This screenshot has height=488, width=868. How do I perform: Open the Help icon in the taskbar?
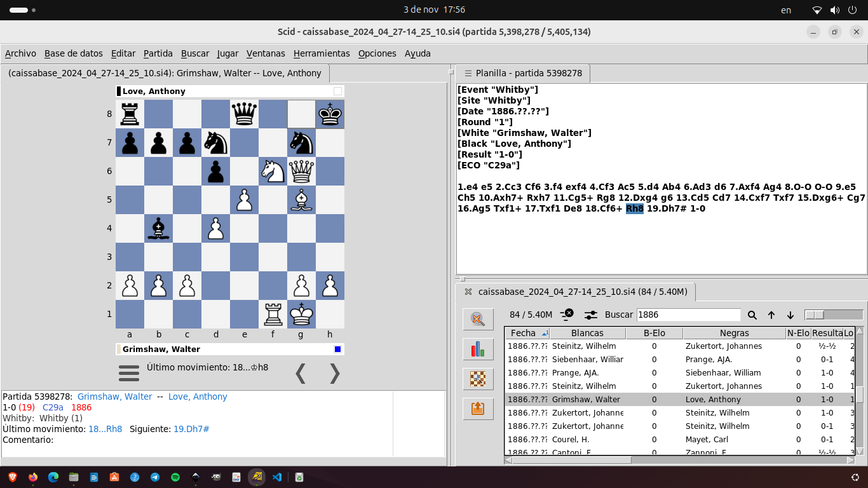tap(135, 477)
